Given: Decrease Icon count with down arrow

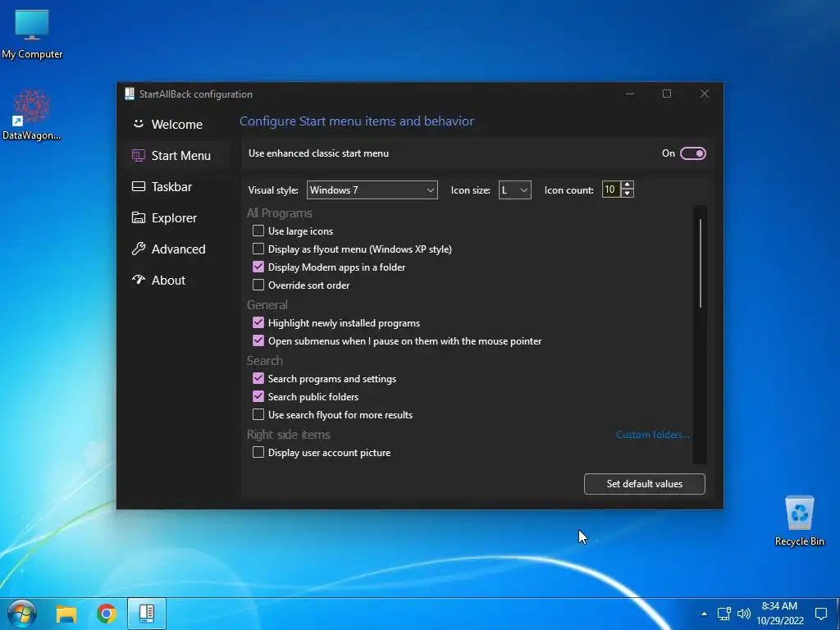Looking at the screenshot, I should 628,194.
